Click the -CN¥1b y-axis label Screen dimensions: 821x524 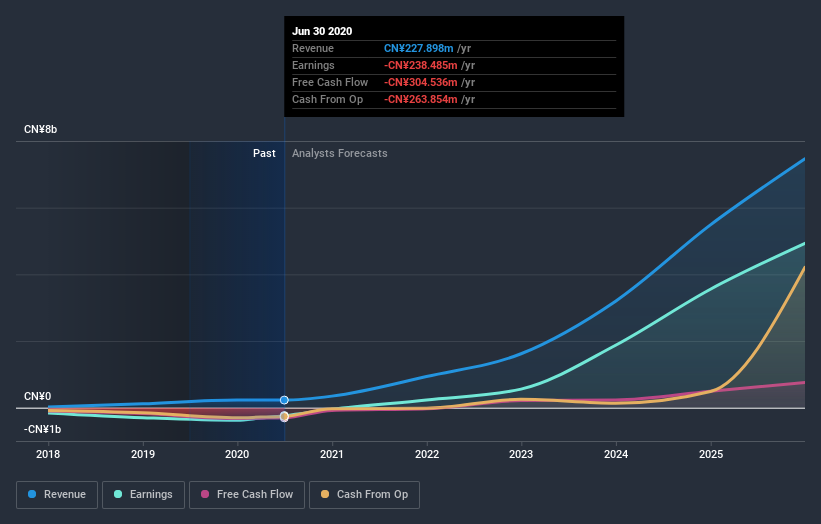click(42, 429)
